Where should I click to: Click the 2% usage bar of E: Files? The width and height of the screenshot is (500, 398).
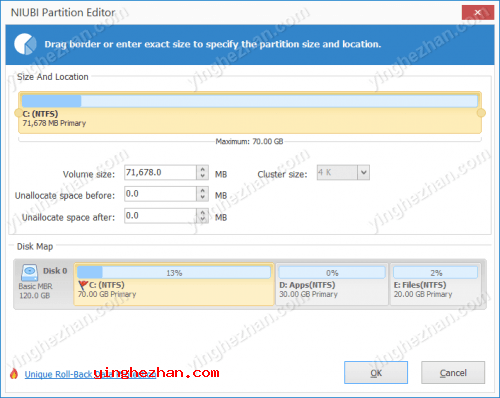436,273
